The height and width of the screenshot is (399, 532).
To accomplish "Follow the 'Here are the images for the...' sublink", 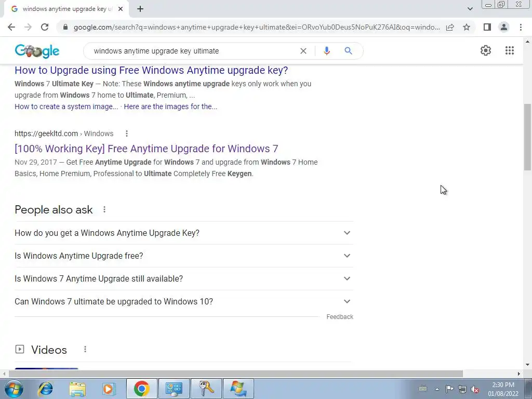I will (x=170, y=107).
